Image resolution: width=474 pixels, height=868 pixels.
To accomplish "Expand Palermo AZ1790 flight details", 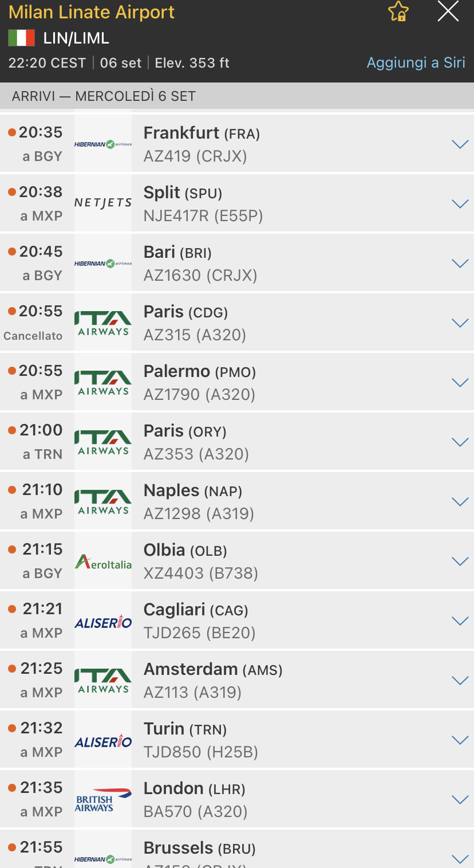I will [x=460, y=383].
